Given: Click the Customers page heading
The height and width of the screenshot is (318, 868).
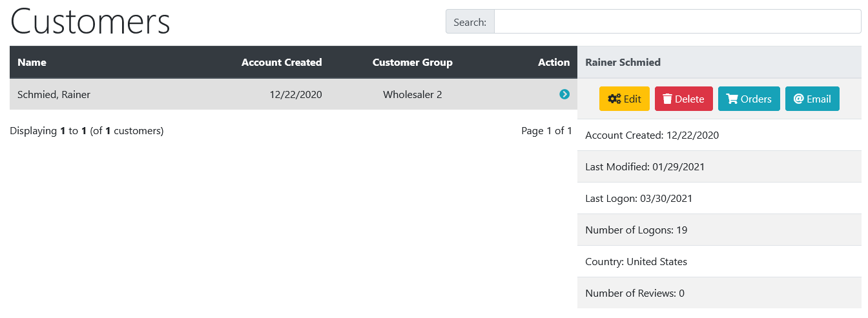Looking at the screenshot, I should (x=90, y=21).
